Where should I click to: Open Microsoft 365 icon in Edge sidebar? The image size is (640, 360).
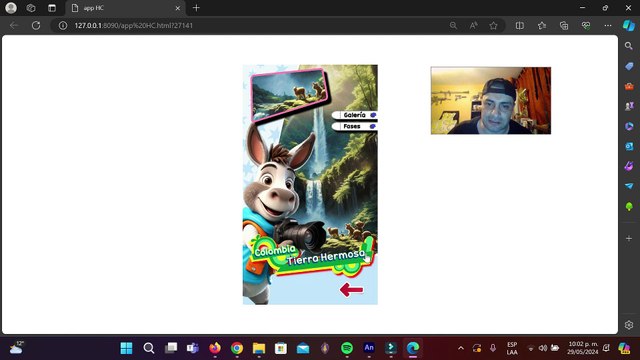click(629, 126)
